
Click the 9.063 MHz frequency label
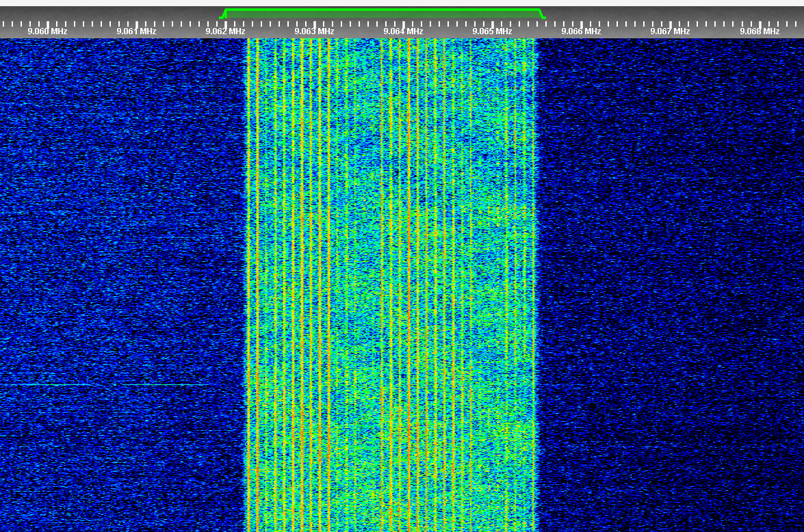click(314, 31)
